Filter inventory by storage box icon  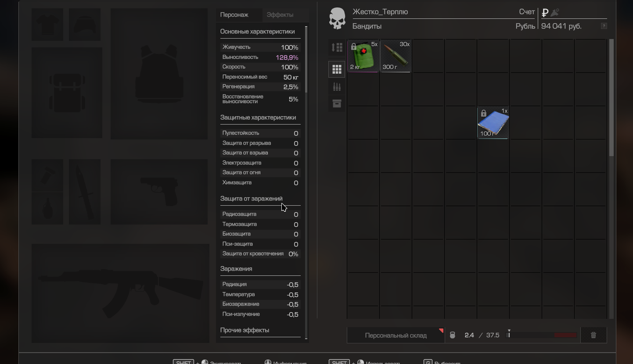[x=337, y=103]
